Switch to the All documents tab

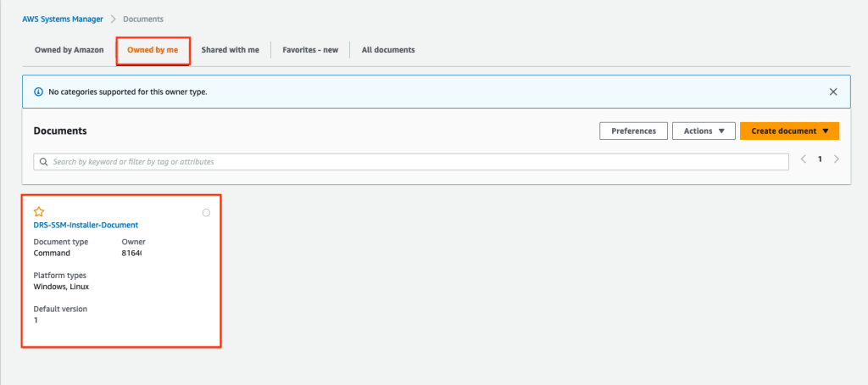(x=388, y=50)
